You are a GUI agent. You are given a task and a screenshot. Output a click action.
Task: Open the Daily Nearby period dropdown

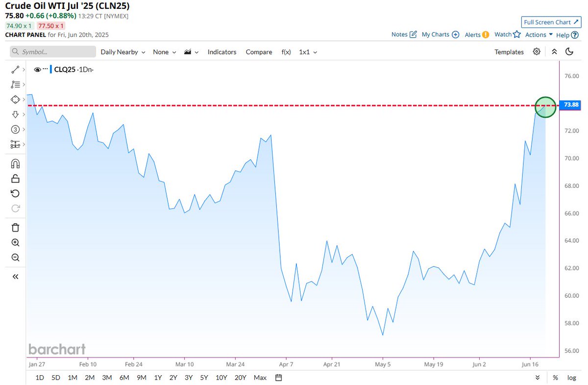(123, 52)
